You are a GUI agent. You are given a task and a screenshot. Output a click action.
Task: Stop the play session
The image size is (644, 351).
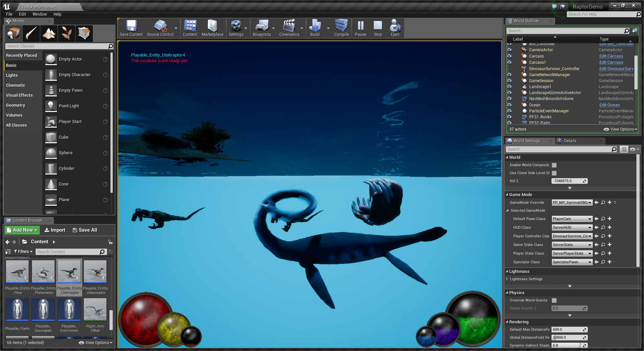[378, 28]
